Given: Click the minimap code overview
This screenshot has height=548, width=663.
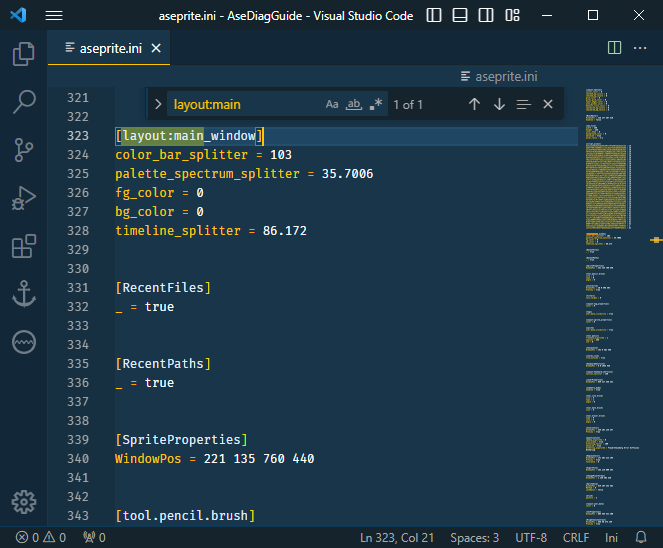Looking at the screenshot, I should coord(612,307).
